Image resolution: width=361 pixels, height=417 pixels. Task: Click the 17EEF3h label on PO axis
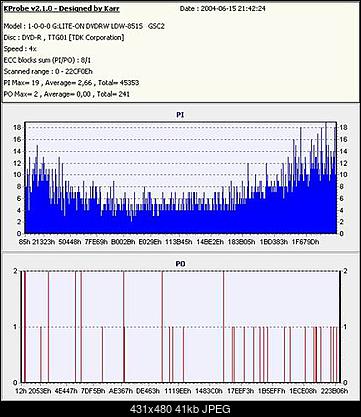(x=240, y=391)
